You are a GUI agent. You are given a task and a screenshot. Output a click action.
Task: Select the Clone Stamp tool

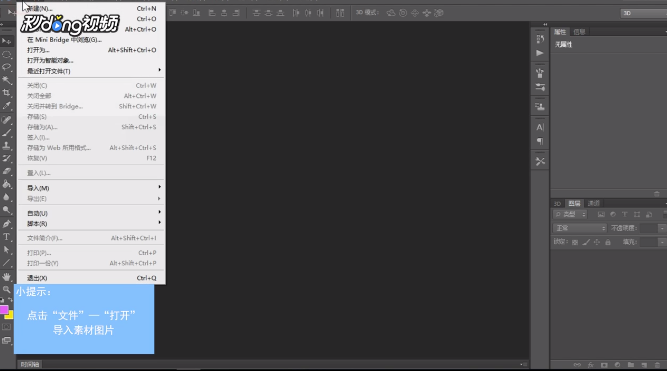coord(6,146)
